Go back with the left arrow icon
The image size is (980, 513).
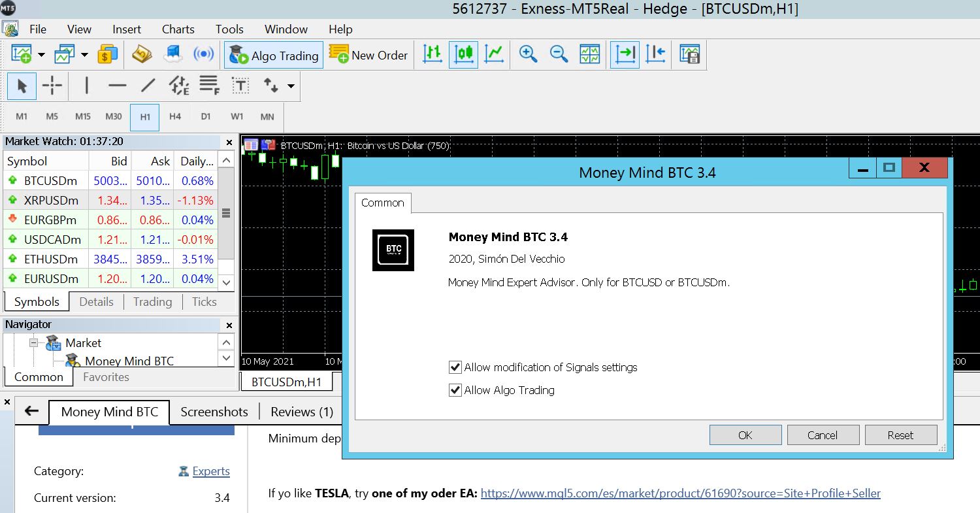coord(31,411)
